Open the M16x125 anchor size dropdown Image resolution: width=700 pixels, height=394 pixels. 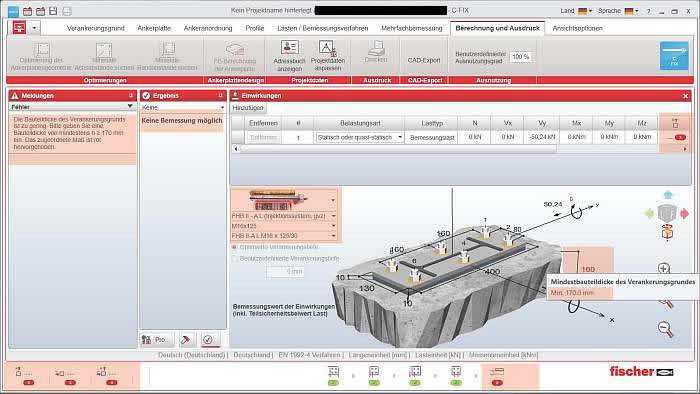pyautogui.click(x=284, y=226)
